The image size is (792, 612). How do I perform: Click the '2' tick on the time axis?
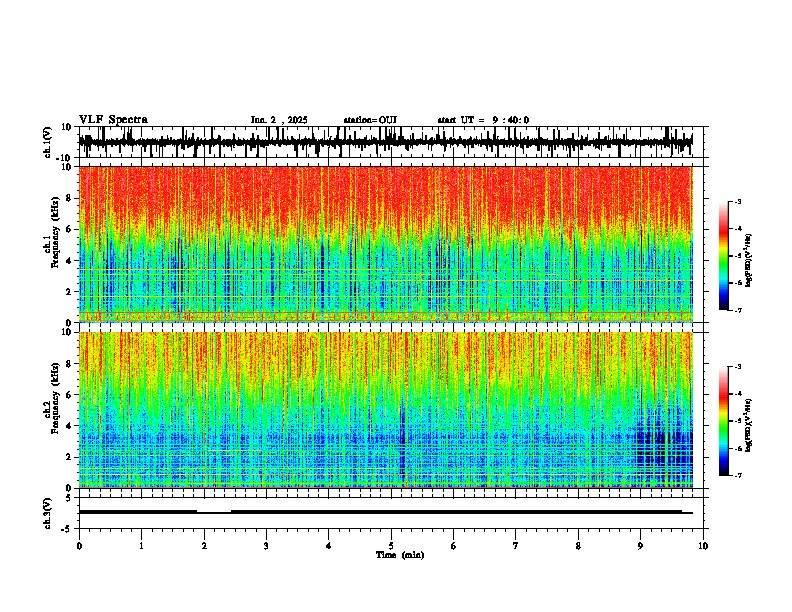pyautogui.click(x=204, y=546)
